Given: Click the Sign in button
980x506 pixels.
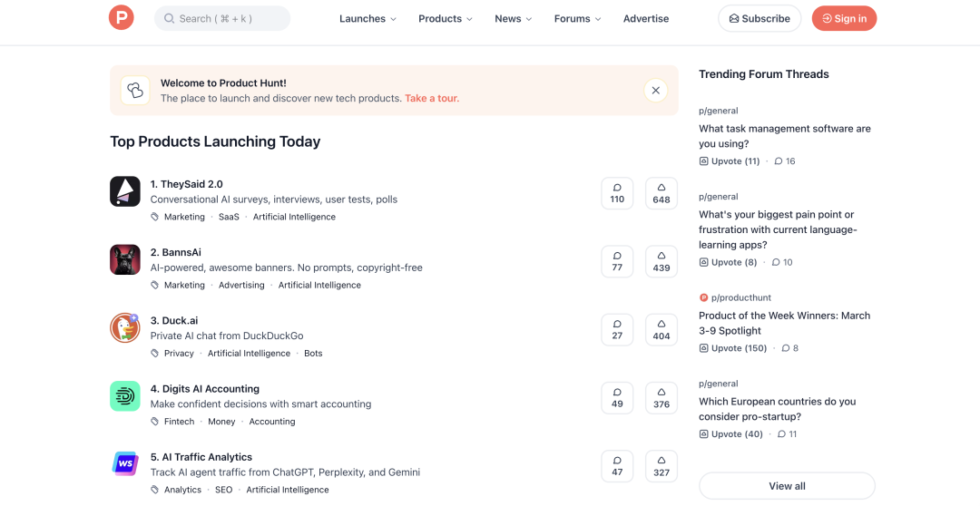Looking at the screenshot, I should point(844,19).
